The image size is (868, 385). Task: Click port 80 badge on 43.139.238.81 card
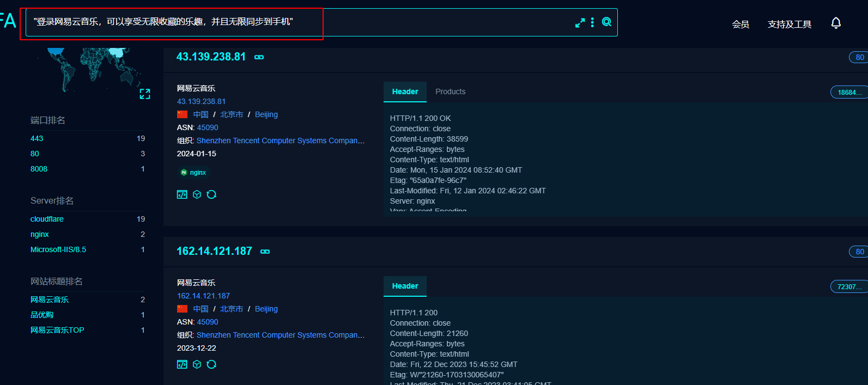pos(859,57)
